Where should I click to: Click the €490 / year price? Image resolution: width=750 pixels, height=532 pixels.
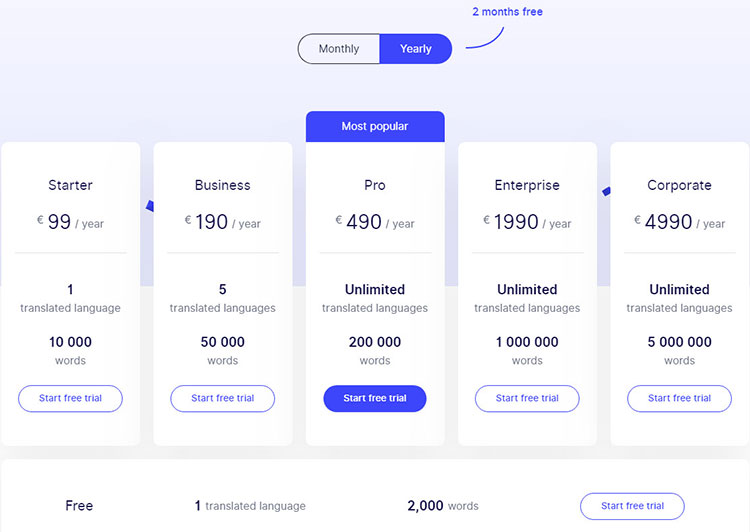coord(375,222)
